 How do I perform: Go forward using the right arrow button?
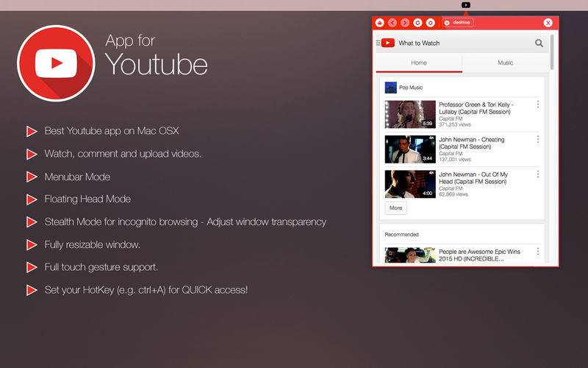(x=405, y=23)
